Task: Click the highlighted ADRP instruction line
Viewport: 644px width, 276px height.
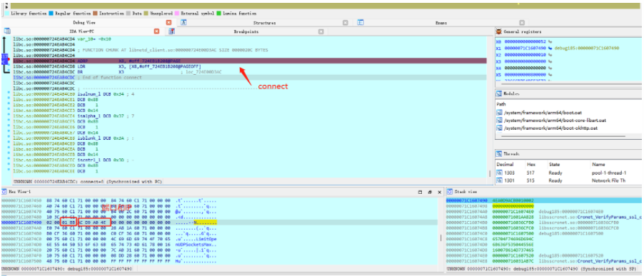Action: coord(249,61)
